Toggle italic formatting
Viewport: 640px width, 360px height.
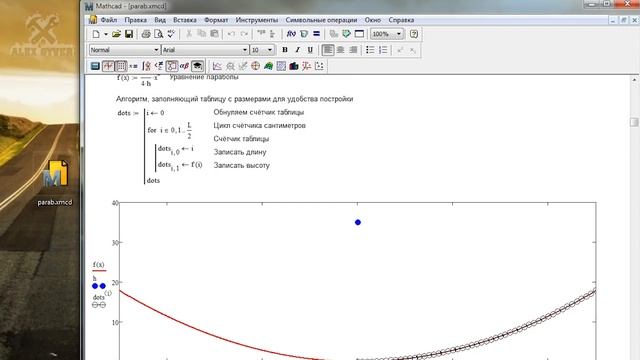point(298,50)
